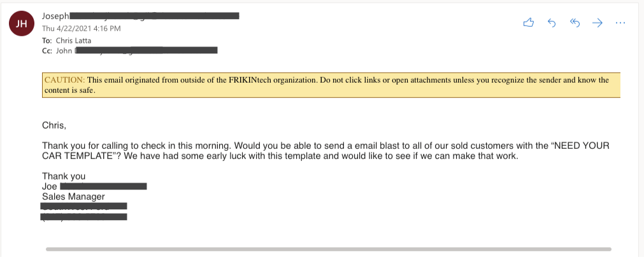Image resolution: width=644 pixels, height=257 pixels.
Task: Click the Reply All arrow icon
Action: 575,23
